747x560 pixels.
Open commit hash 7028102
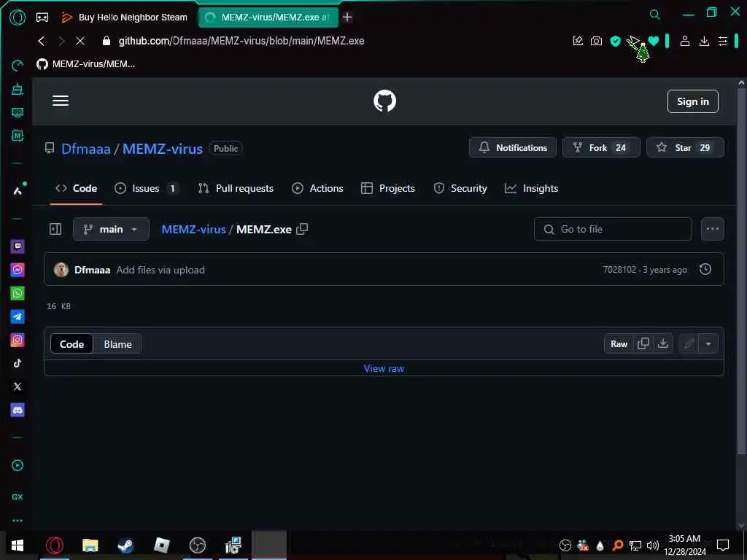[619, 270]
